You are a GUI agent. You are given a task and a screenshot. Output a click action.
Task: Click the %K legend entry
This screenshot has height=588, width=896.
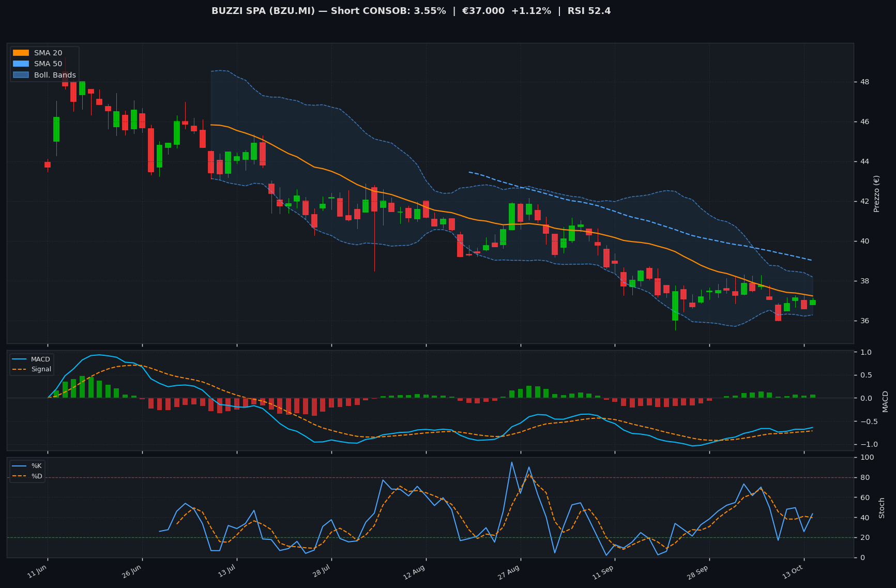pyautogui.click(x=27, y=466)
